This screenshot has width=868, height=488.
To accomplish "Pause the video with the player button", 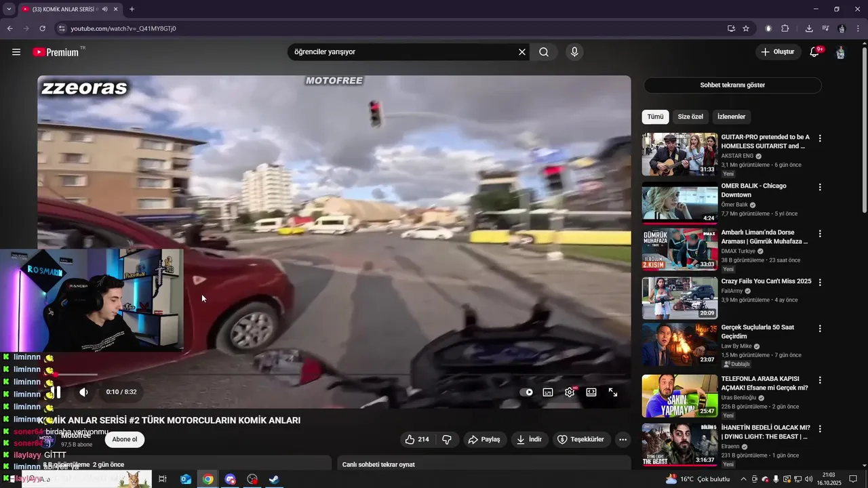I will point(58,392).
